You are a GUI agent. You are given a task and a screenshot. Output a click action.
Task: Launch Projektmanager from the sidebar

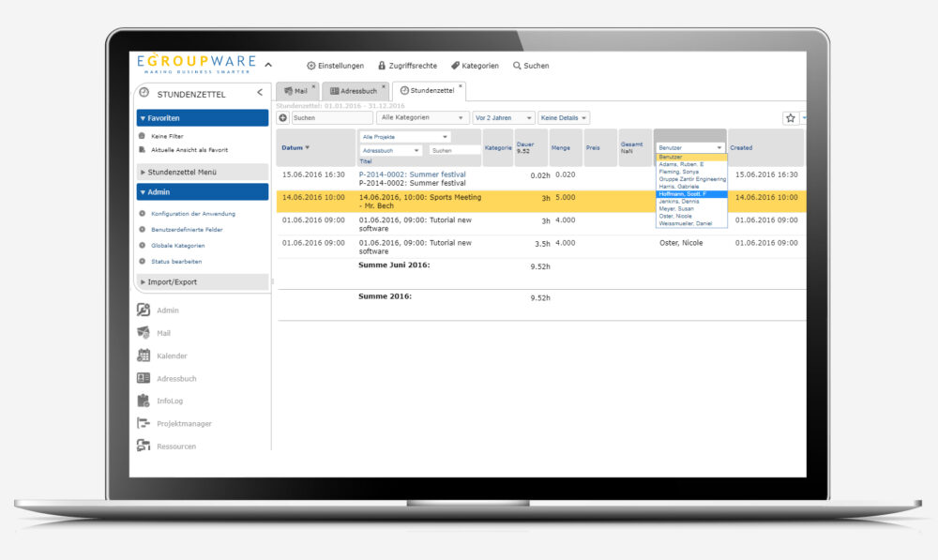pyautogui.click(x=144, y=423)
